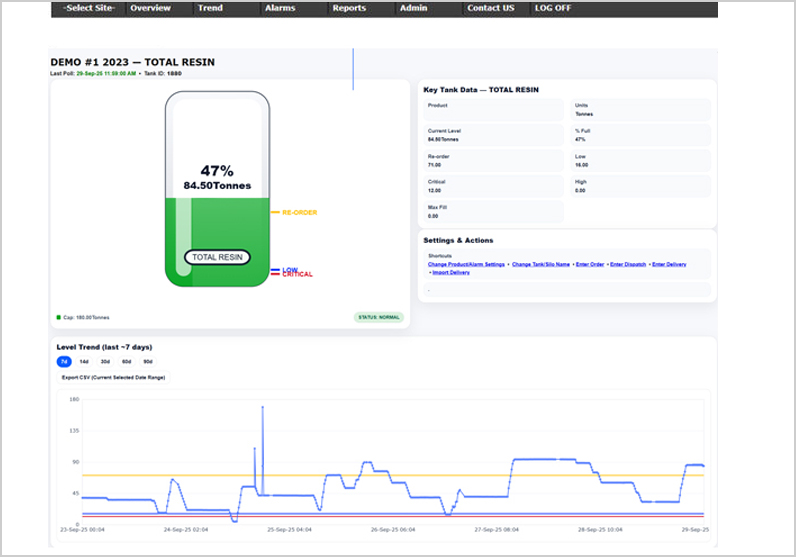The height and width of the screenshot is (557, 796).
Task: Click the CRITICAL level marker label
Action: click(x=297, y=275)
